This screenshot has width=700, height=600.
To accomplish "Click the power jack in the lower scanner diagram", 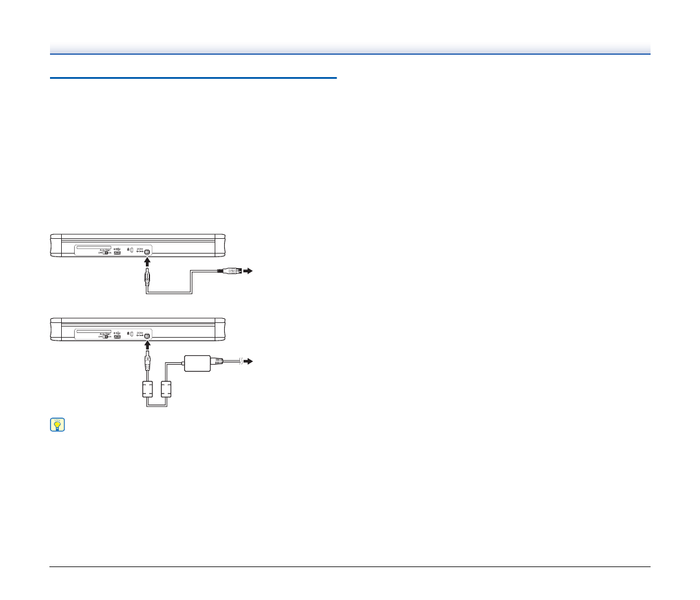I will pos(147,336).
